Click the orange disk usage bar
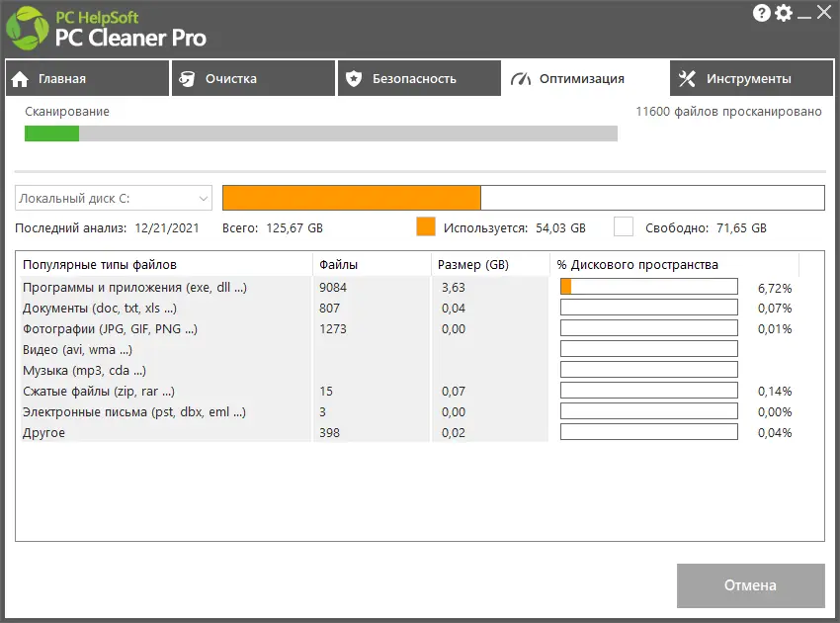840x623 pixels. coord(352,198)
